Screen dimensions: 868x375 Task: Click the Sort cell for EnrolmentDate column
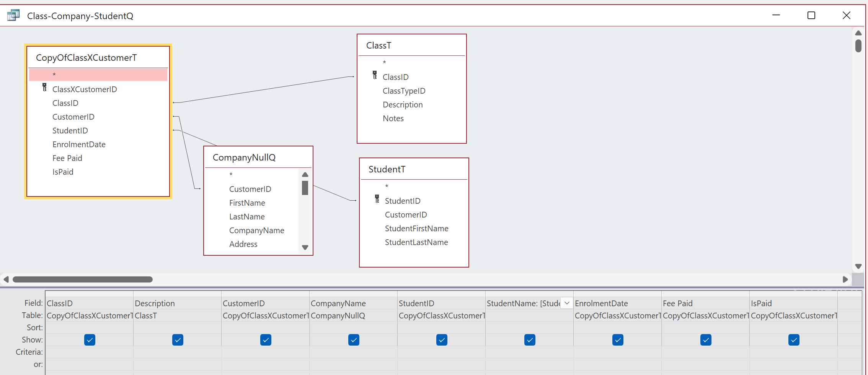pyautogui.click(x=617, y=328)
